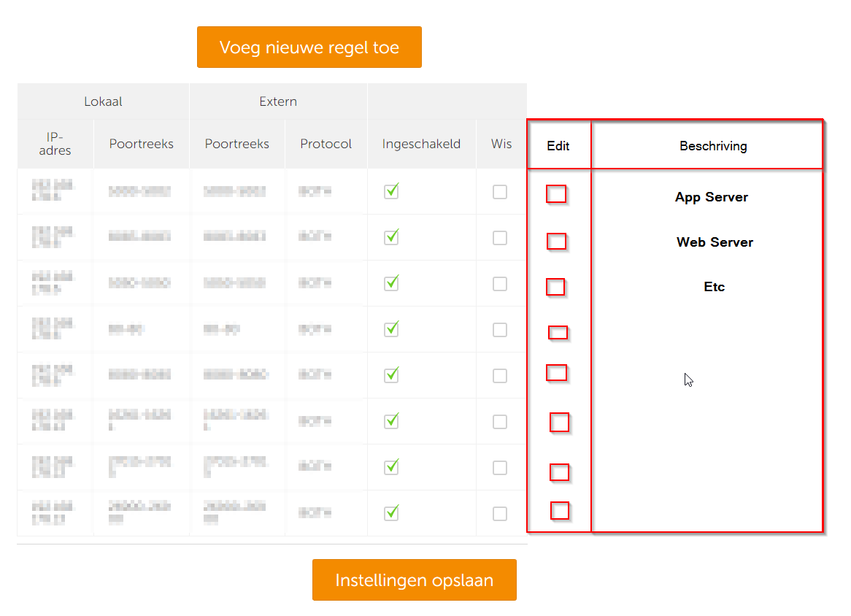Check the Edit box beside Web Server
This screenshot has width=851, height=616.
pos(557,242)
